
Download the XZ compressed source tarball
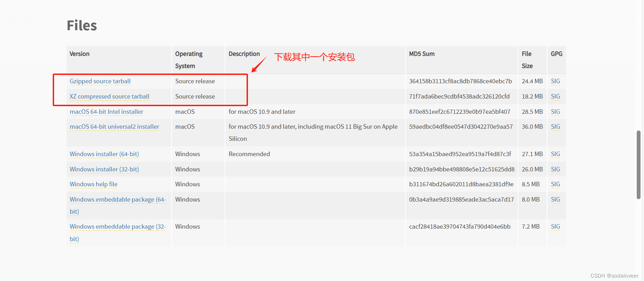pos(109,96)
